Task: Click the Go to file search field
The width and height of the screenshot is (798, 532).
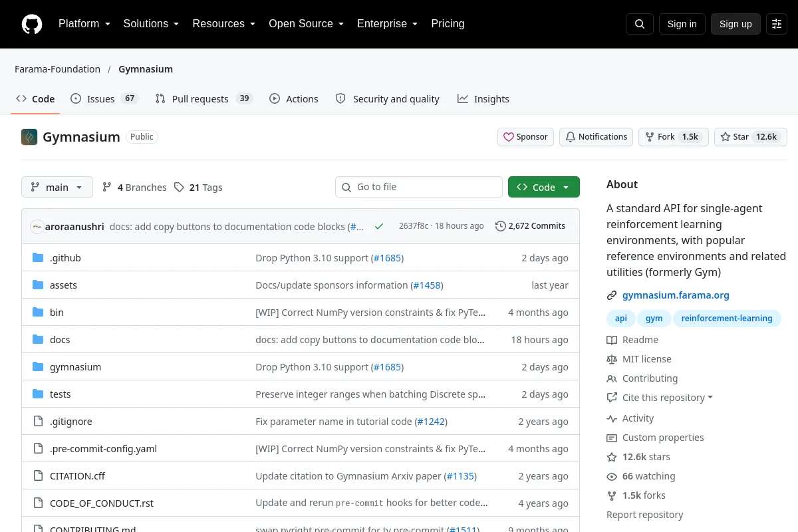Action: coord(419,187)
